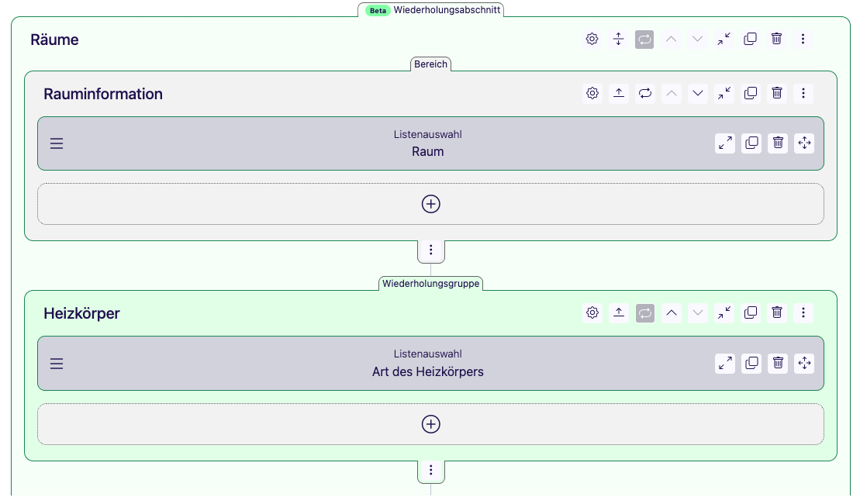Collapse the Rauminformation area

point(724,93)
